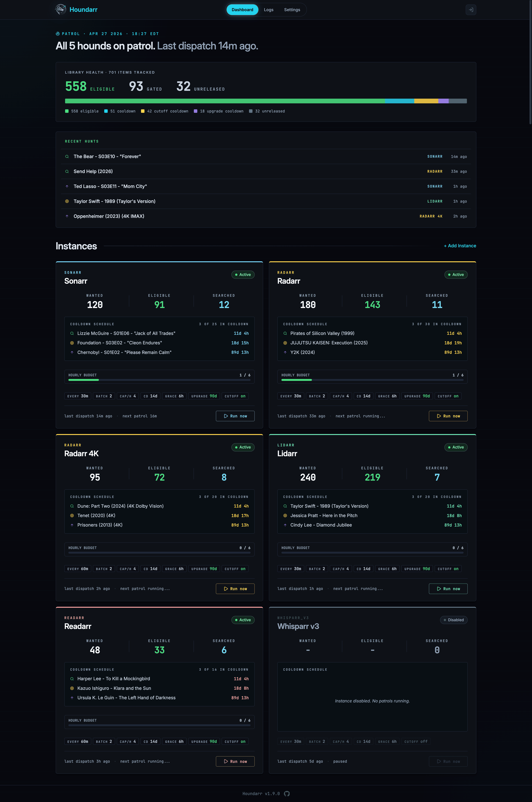532x802 pixels.
Task: Click search icon beside Harper Lee book
Action: click(x=72, y=679)
